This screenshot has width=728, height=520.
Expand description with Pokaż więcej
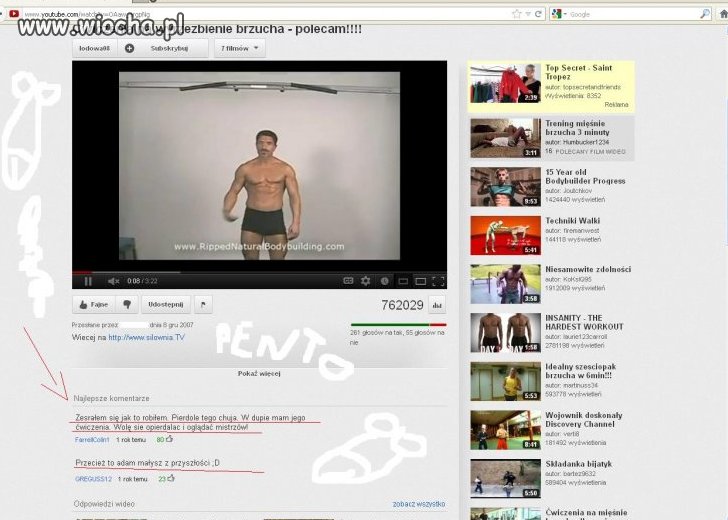click(259, 373)
